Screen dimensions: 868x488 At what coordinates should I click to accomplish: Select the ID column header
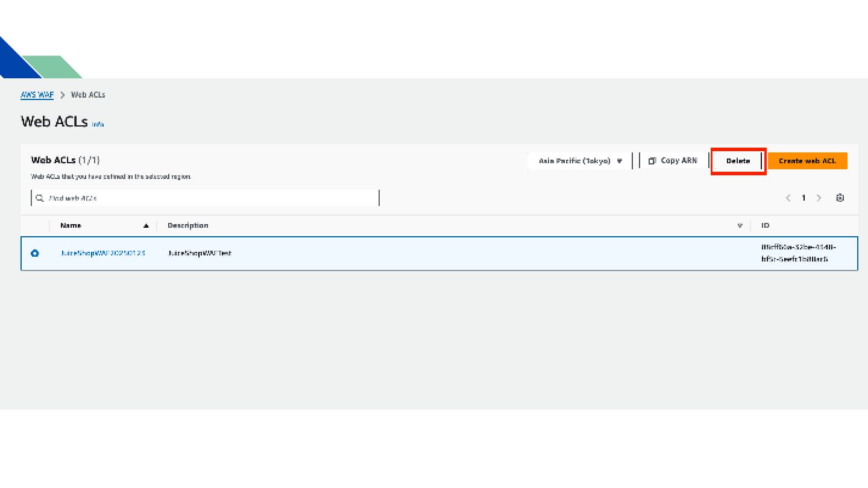point(765,225)
